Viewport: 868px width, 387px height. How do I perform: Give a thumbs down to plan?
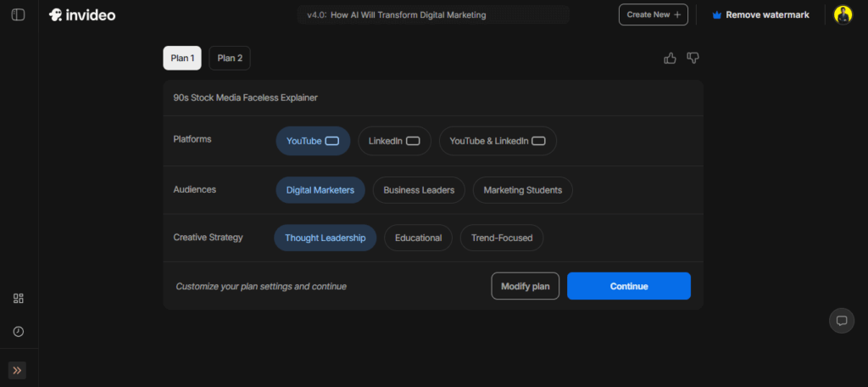pyautogui.click(x=693, y=58)
